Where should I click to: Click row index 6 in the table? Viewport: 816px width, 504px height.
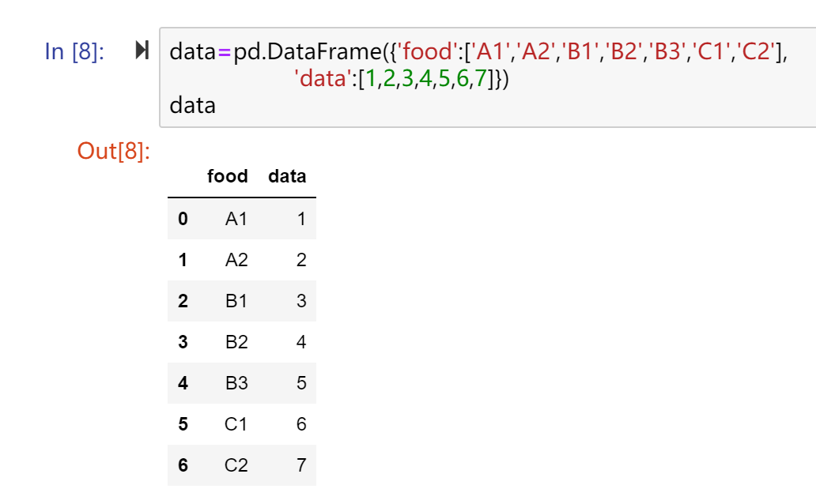pos(183,465)
